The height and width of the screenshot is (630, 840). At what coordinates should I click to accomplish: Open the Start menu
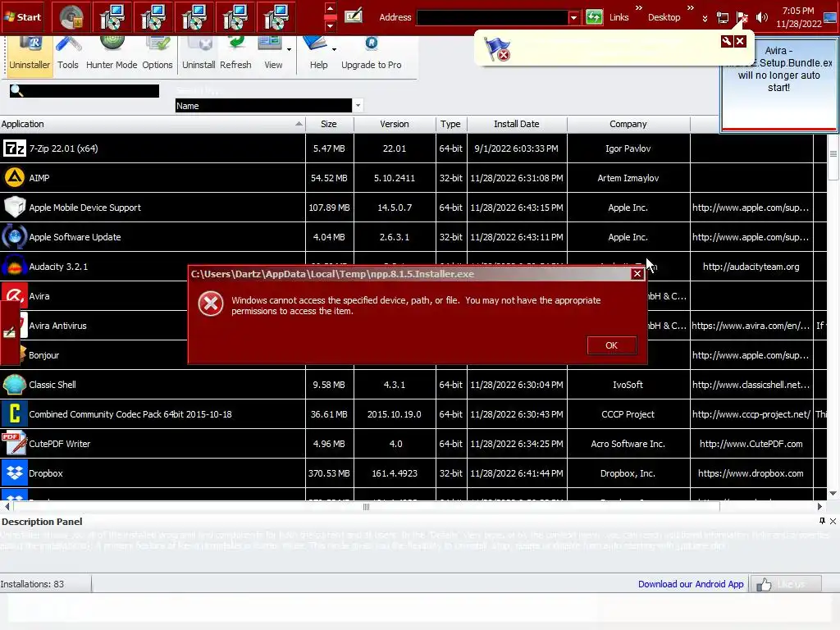[23, 16]
